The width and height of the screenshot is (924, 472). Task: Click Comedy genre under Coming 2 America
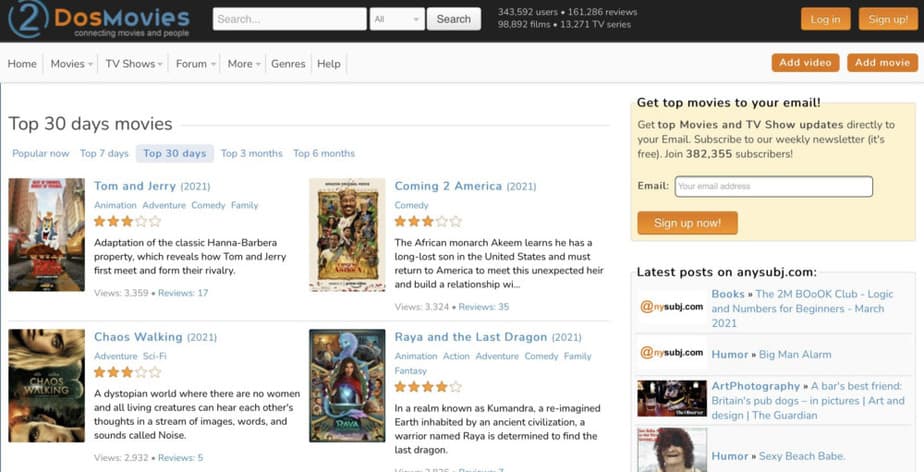(411, 205)
